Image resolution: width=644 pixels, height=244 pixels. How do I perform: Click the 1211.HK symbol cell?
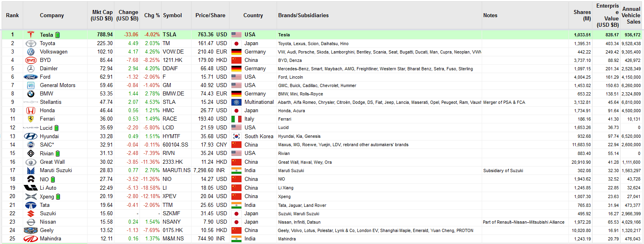tap(172, 60)
